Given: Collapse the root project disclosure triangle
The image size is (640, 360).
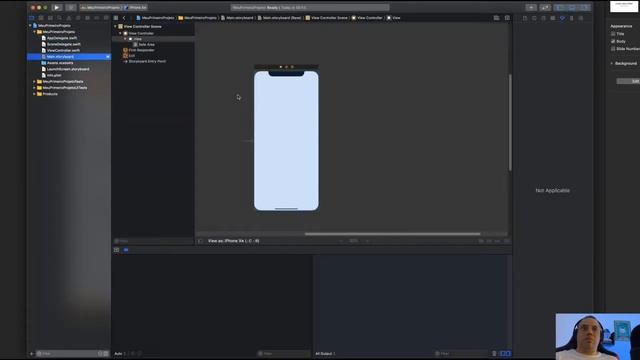Looking at the screenshot, I should [30, 25].
